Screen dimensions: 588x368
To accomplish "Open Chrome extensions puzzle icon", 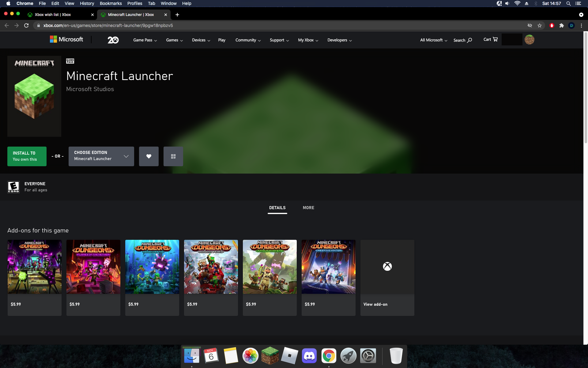I will [x=561, y=25].
